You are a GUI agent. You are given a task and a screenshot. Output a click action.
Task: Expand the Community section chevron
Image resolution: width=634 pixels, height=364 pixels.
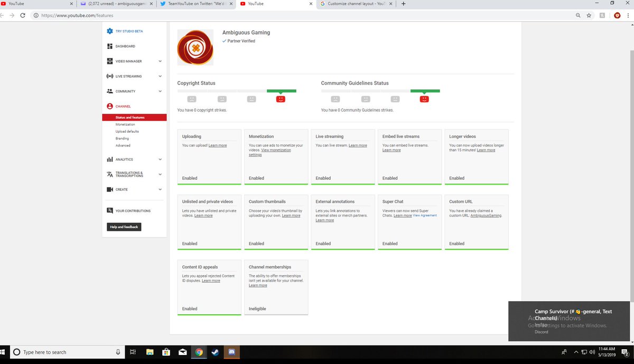click(x=160, y=91)
